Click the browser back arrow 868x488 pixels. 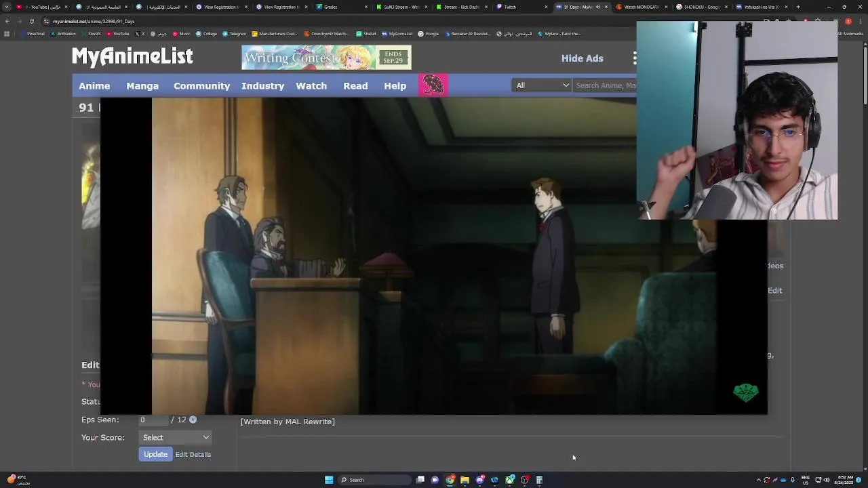[x=7, y=21]
